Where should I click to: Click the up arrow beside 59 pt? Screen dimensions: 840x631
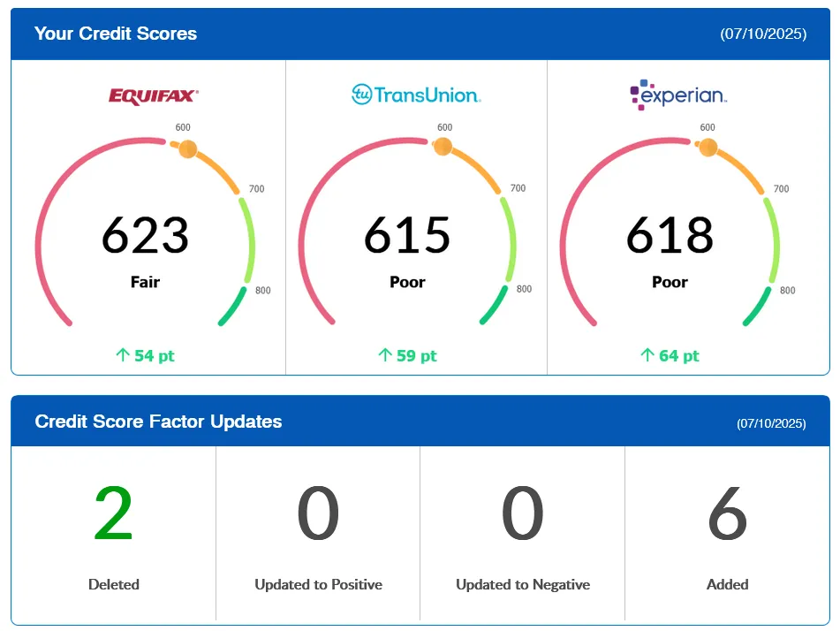coord(385,354)
